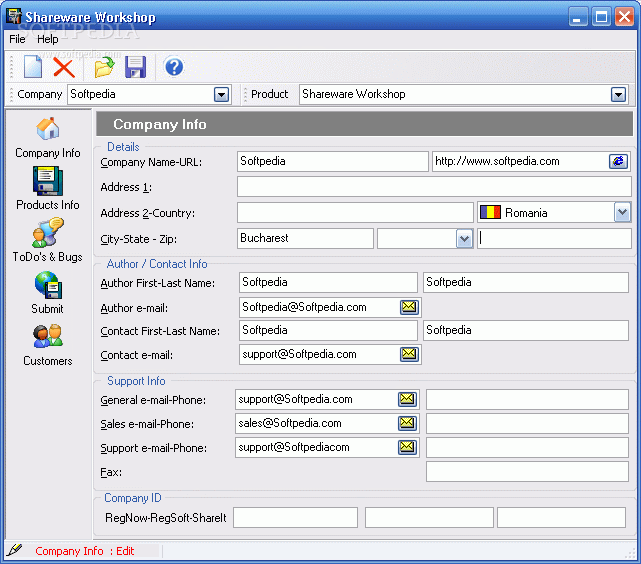Open the File menu
The image size is (641, 564).
[x=17, y=39]
